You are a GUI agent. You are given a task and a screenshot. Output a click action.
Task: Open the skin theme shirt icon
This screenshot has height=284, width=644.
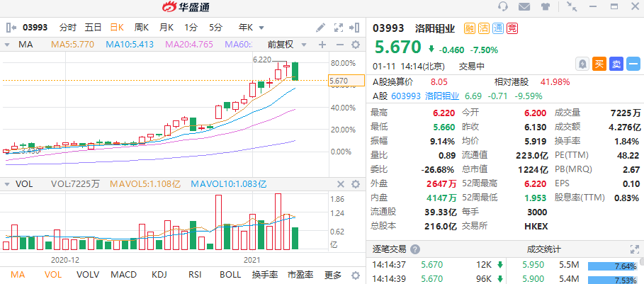coord(545,6)
